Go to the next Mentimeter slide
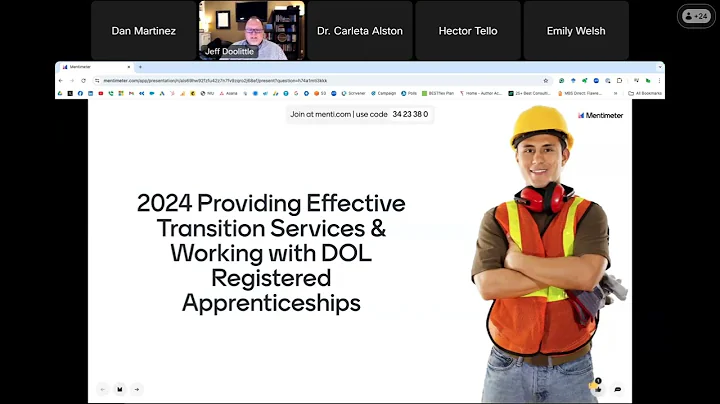 (x=137, y=389)
